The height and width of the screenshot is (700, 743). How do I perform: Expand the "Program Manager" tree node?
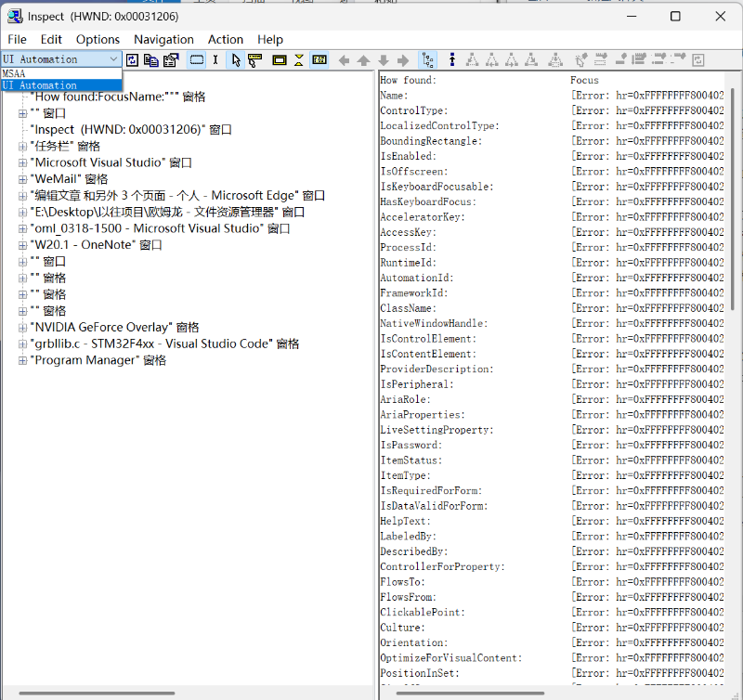pyautogui.click(x=22, y=358)
